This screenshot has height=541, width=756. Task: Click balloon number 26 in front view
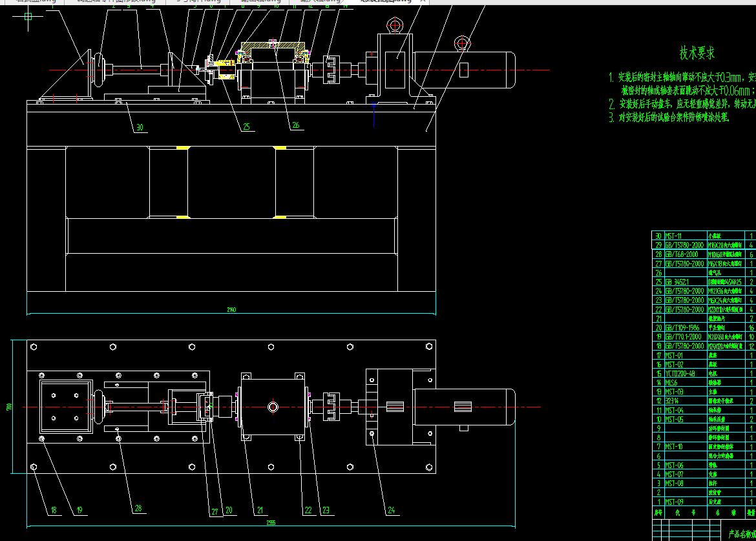click(x=295, y=125)
